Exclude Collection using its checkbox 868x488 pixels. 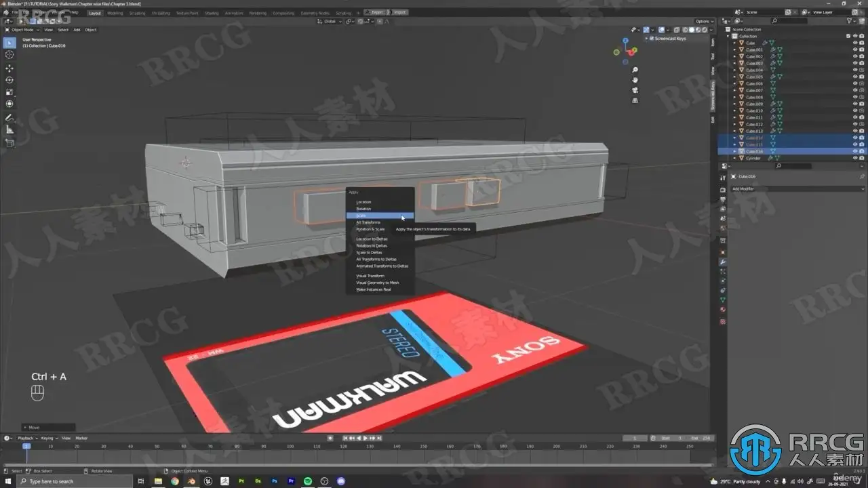[848, 36]
